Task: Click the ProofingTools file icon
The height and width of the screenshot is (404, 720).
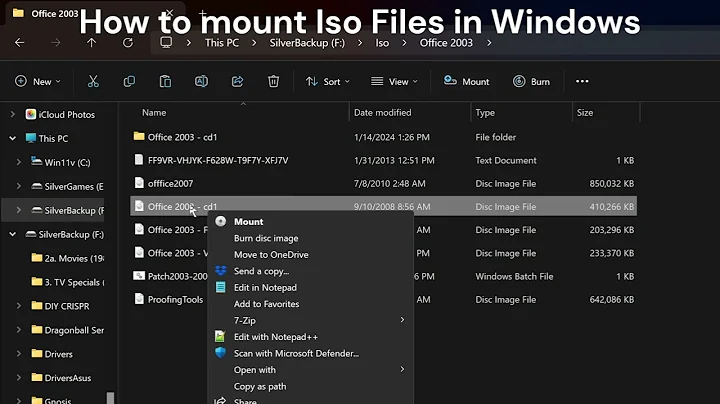Action: pos(139,299)
